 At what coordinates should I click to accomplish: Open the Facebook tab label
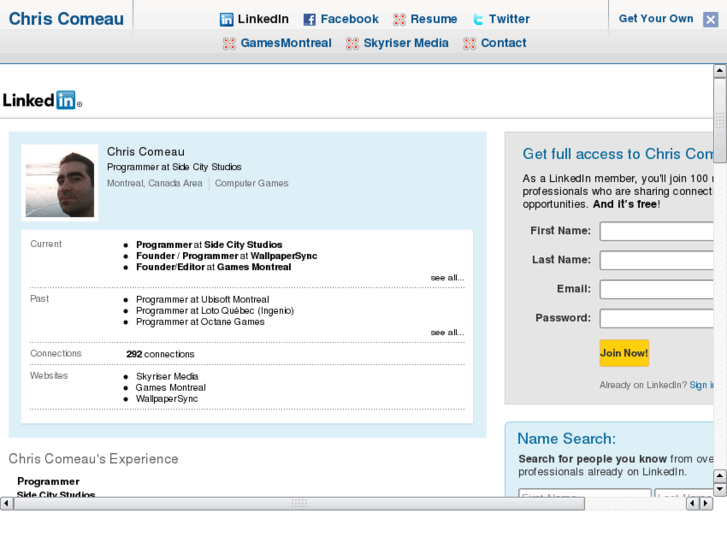pos(350,19)
